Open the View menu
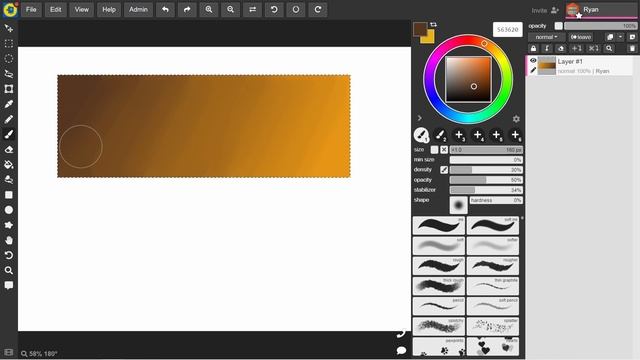 click(82, 9)
